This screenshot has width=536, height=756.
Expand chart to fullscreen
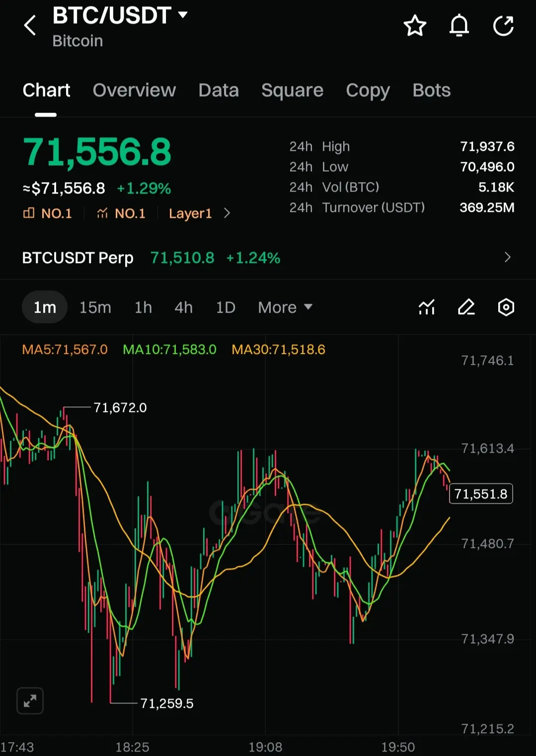click(x=30, y=700)
